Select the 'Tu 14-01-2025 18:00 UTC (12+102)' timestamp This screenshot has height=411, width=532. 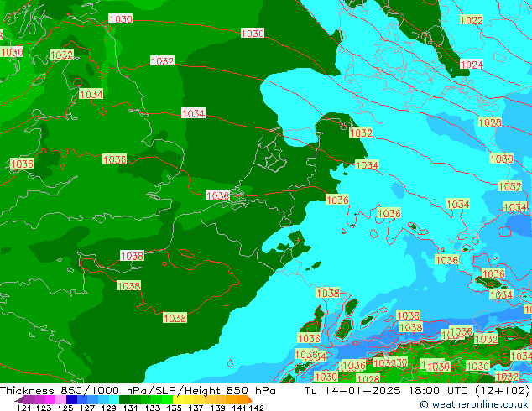[417, 390]
